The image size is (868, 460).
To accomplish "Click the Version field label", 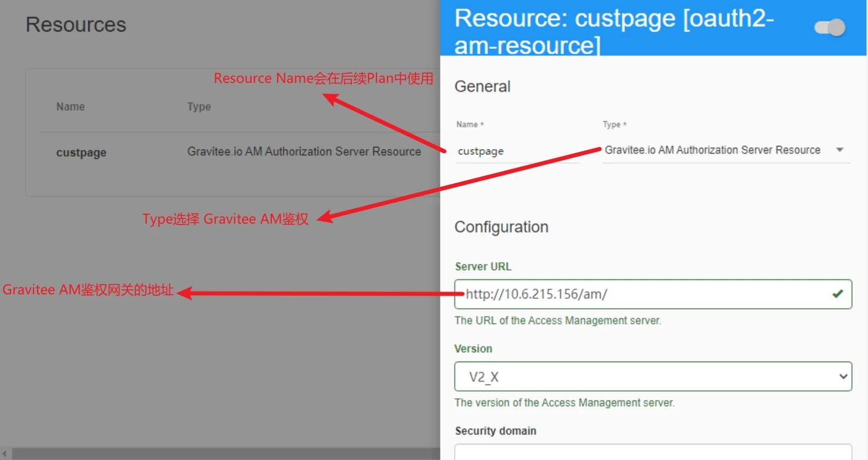I will tap(473, 349).
